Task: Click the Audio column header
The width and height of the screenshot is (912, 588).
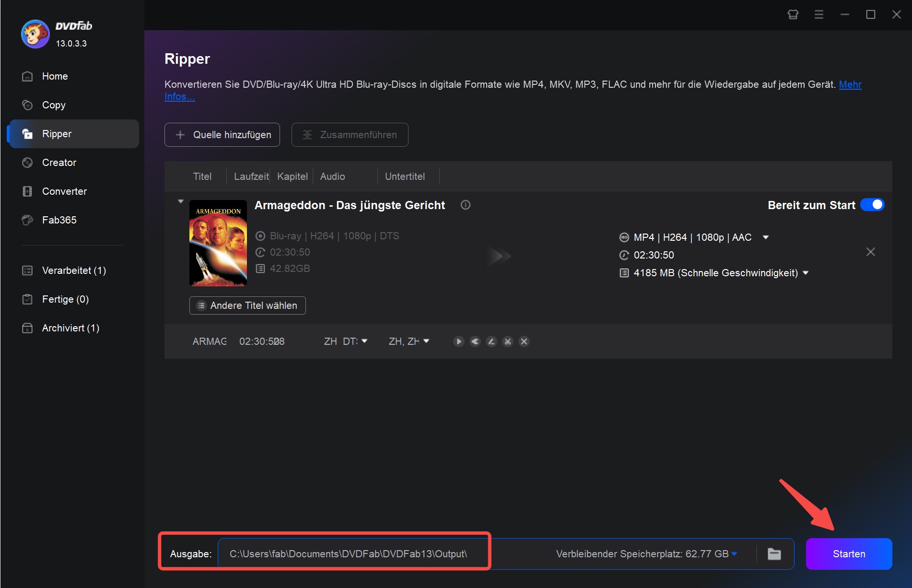Action: 333,176
